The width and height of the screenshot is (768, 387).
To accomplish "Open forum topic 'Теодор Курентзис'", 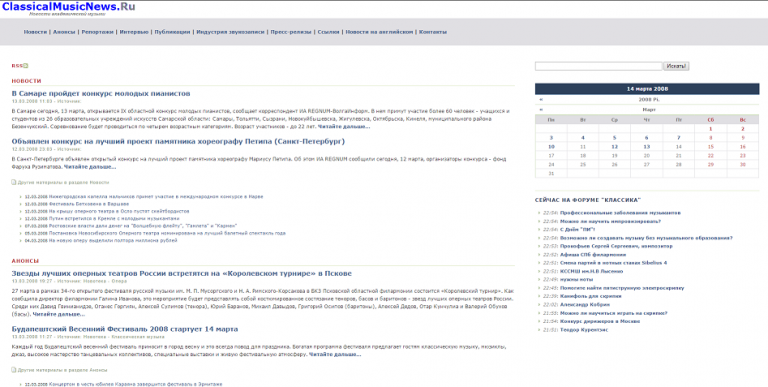I will coord(584,330).
